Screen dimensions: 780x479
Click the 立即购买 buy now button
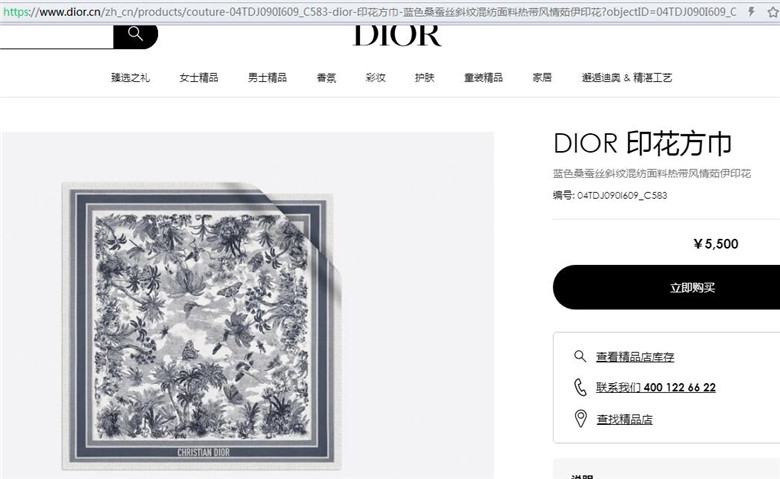click(x=667, y=287)
